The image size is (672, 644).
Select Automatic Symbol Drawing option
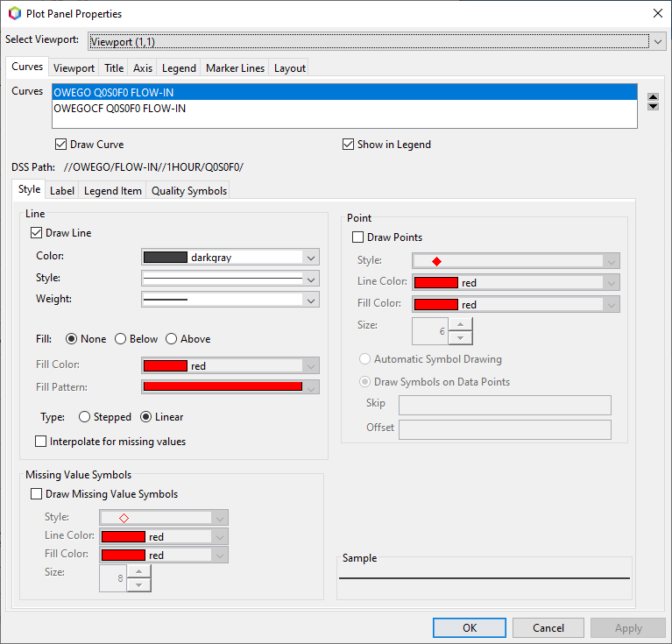(x=364, y=359)
